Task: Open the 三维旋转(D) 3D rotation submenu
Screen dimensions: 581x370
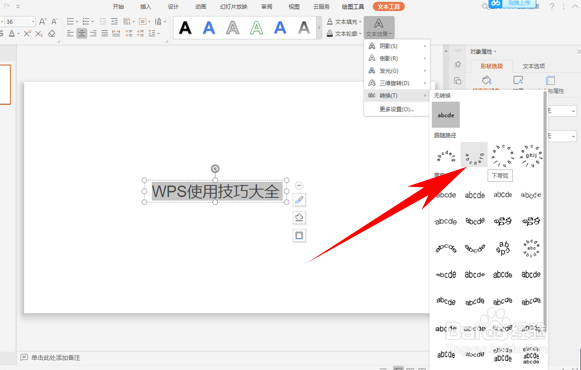Action: coord(397,83)
